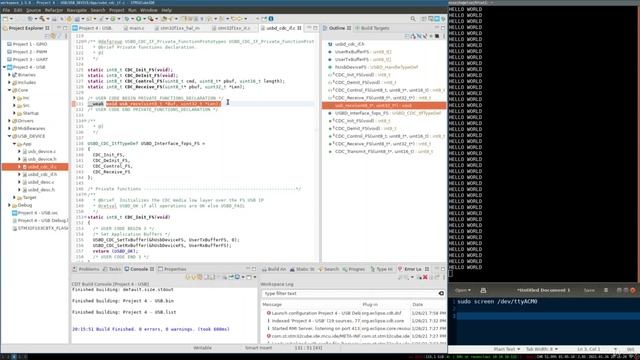Expand the Debug folder

(x=9, y=205)
